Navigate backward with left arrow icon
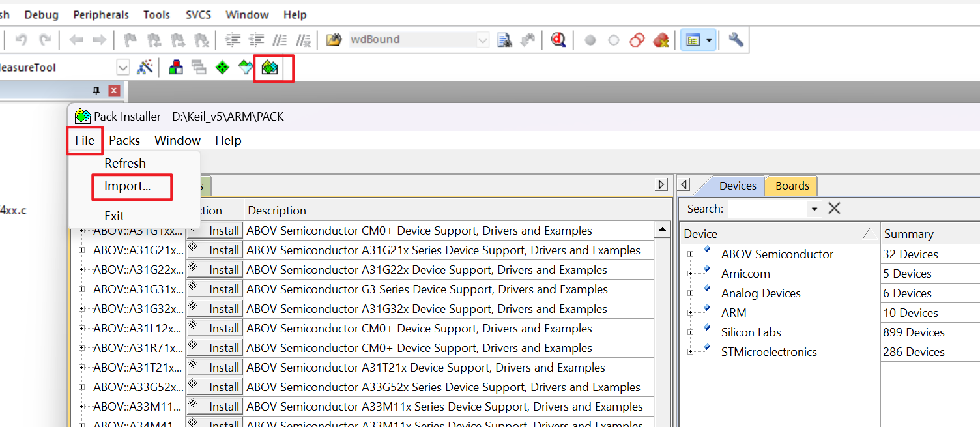 [x=76, y=40]
